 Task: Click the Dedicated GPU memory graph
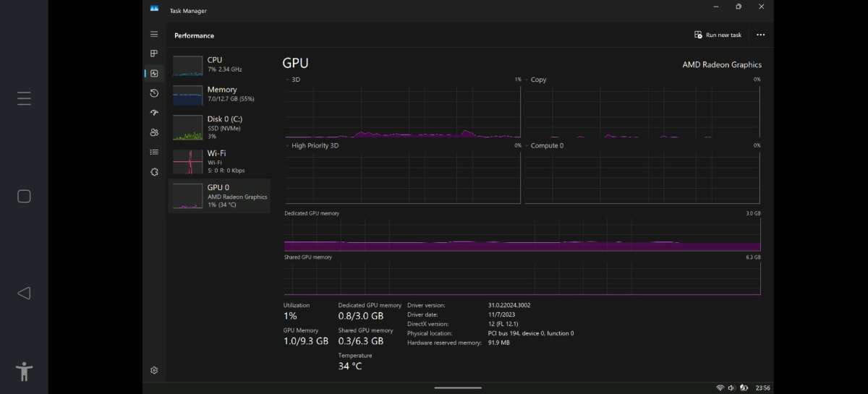[522, 235]
